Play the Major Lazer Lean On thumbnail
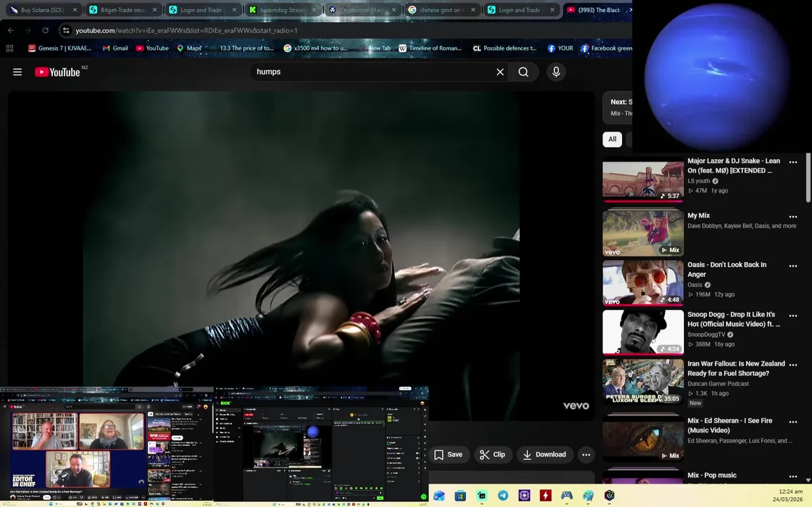The height and width of the screenshot is (507, 812). (642, 180)
